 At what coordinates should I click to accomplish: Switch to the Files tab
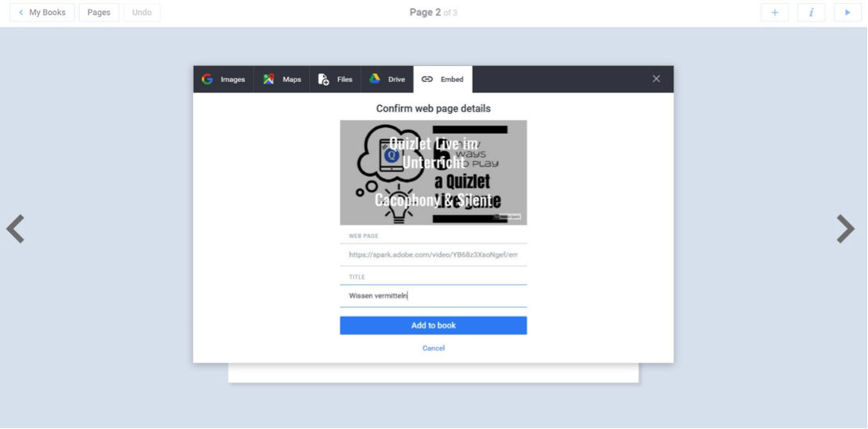click(336, 79)
